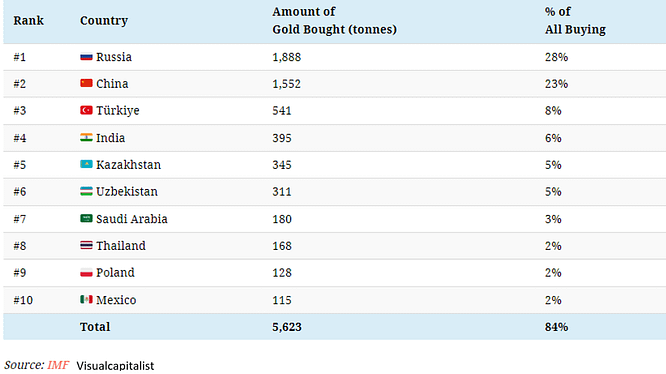
Task: Click the Rank column header
Action: [x=28, y=20]
